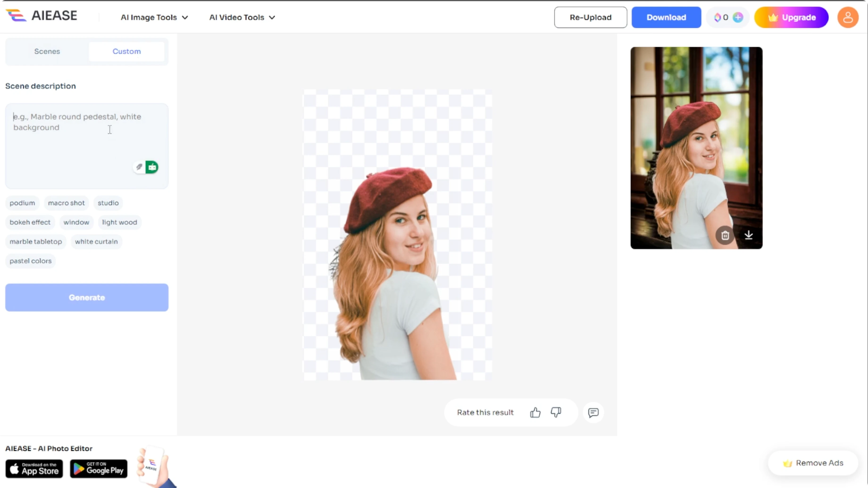
Task: Click the Re-Upload button
Action: (590, 17)
